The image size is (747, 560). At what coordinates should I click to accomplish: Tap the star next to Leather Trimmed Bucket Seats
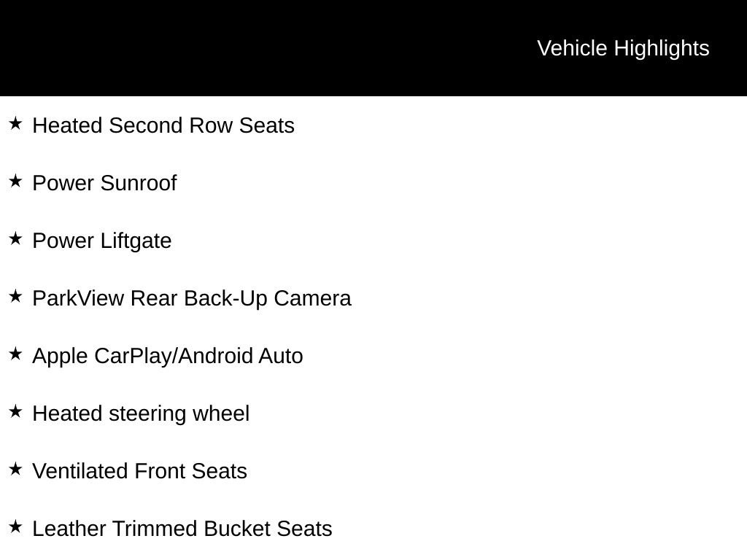[x=15, y=527]
